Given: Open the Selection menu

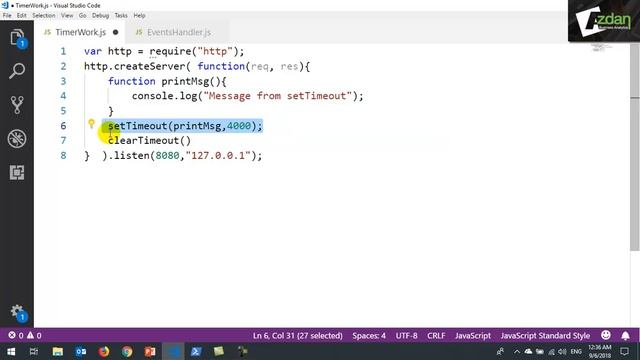Looking at the screenshot, I should point(44,16).
